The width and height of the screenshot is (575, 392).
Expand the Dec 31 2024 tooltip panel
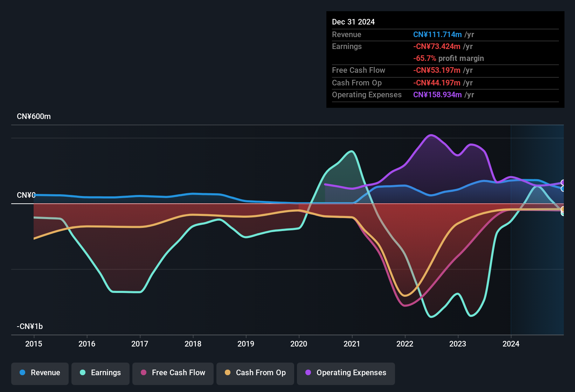coord(445,59)
